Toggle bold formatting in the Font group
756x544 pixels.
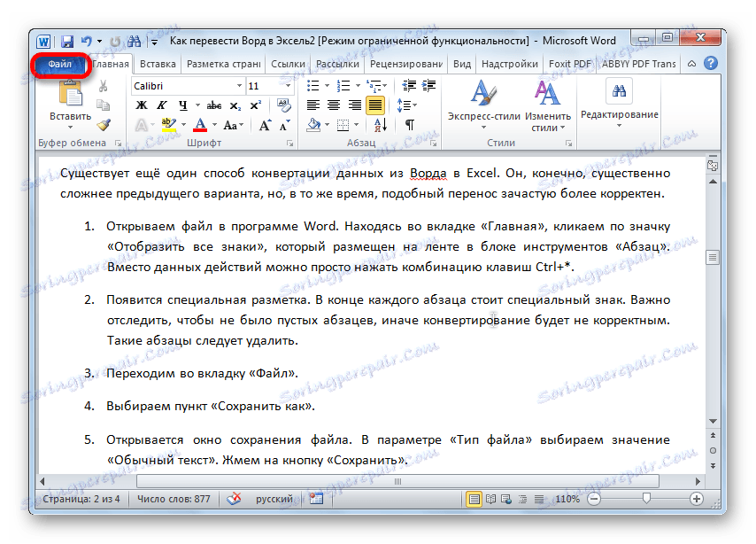click(140, 104)
